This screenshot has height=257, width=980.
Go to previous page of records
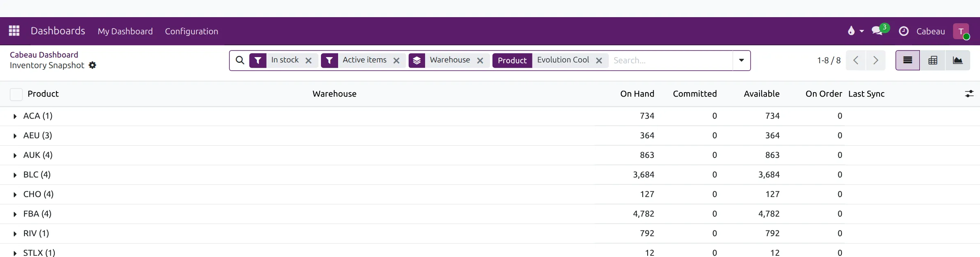point(856,60)
